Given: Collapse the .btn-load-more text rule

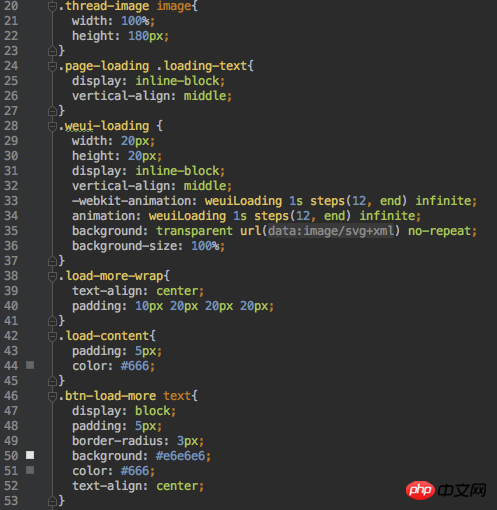Looking at the screenshot, I should [x=52, y=396].
